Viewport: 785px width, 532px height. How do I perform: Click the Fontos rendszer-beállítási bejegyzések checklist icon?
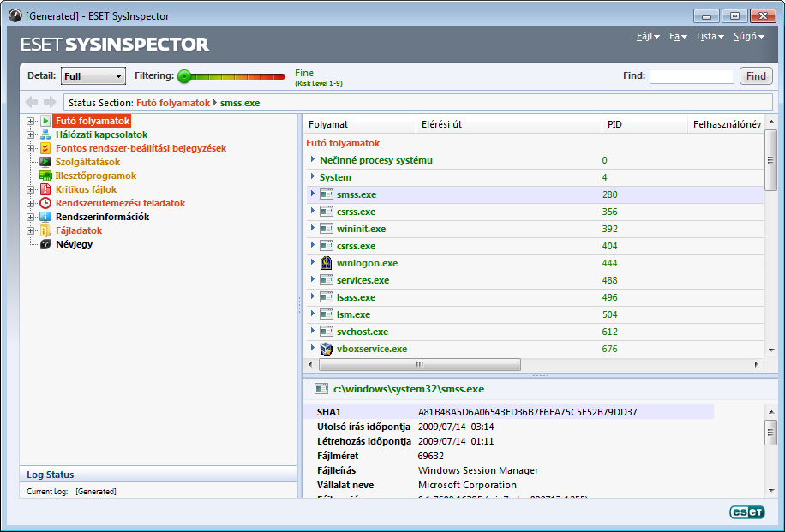45,148
